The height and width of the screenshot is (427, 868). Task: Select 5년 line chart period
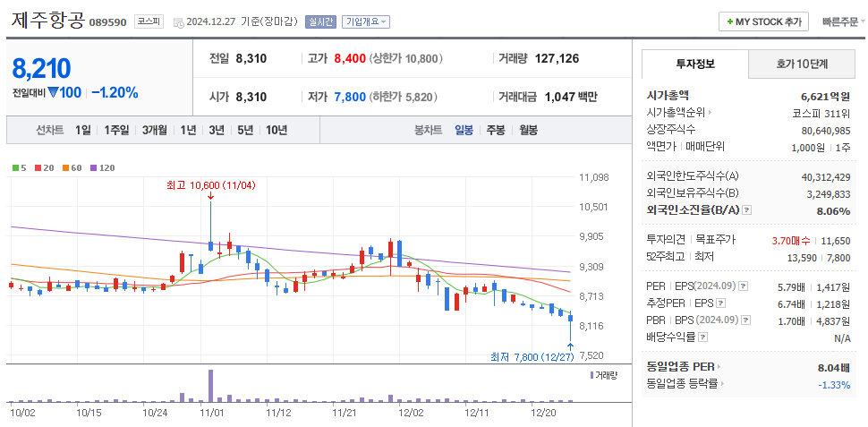[245, 131]
